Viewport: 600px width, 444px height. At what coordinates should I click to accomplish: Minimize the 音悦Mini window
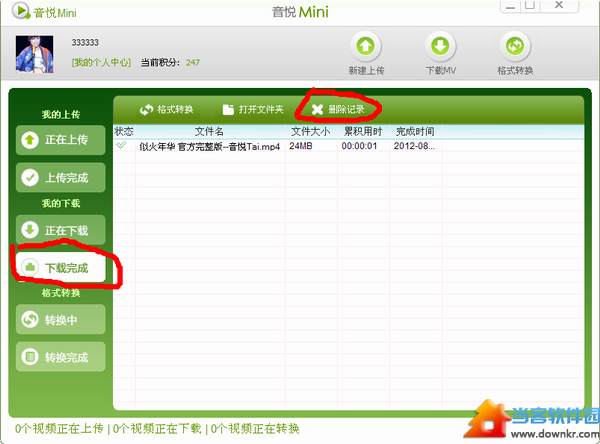[510, 6]
